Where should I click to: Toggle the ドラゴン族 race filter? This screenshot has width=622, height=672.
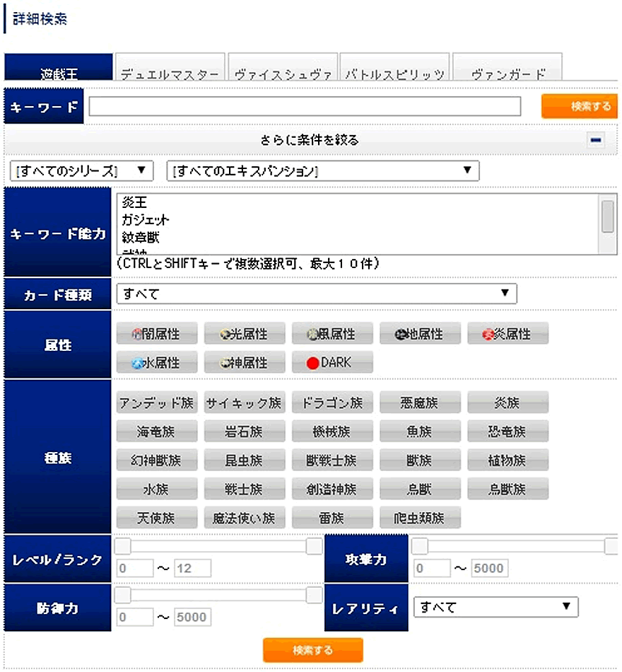[x=332, y=402]
